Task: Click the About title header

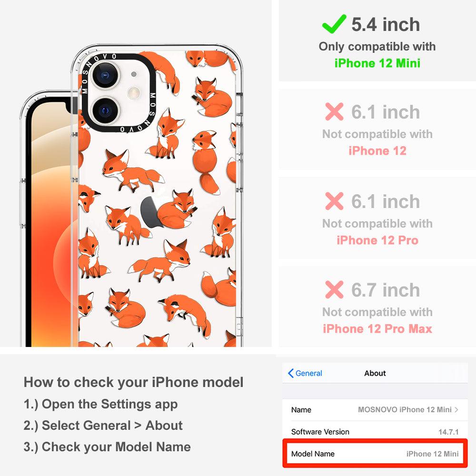Action: coord(375,373)
